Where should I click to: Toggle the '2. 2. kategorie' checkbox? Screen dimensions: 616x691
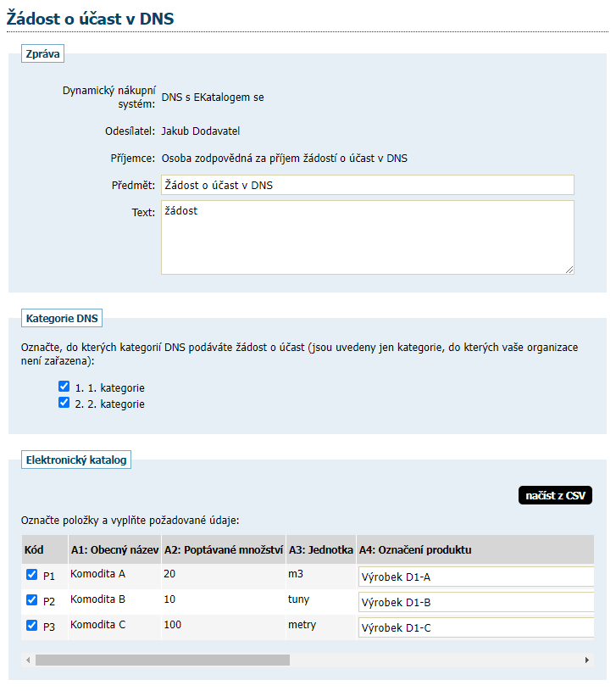tap(64, 404)
